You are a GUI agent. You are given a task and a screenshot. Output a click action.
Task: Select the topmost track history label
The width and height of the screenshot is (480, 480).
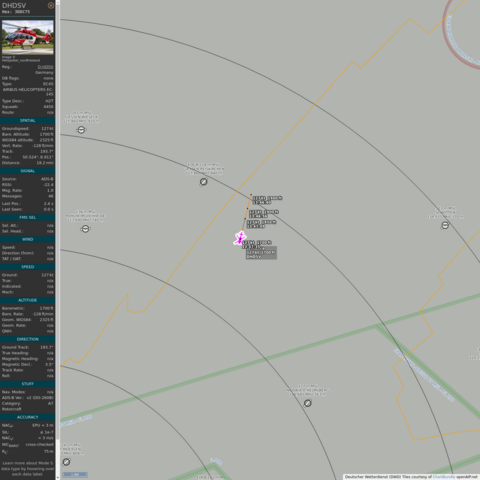[267, 200]
